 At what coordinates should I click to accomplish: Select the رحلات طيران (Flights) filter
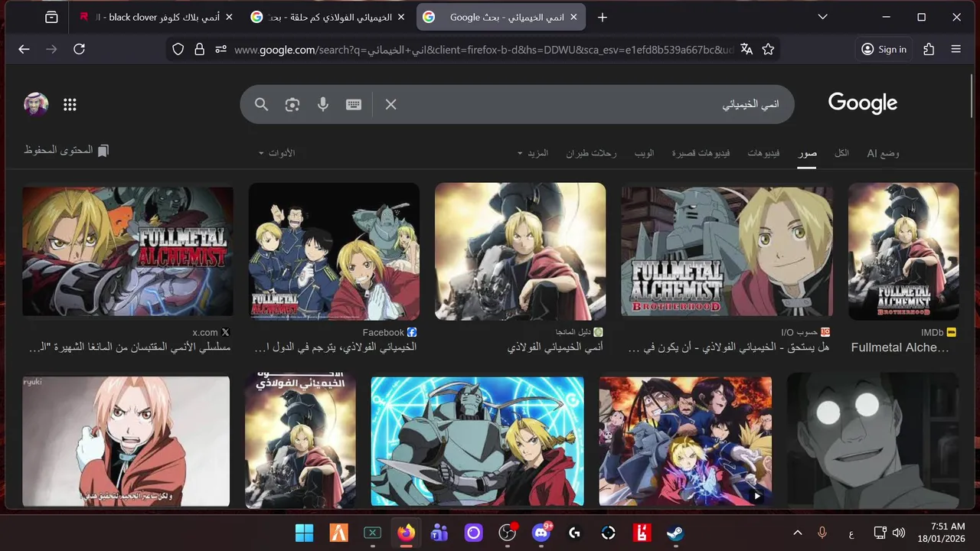click(591, 153)
